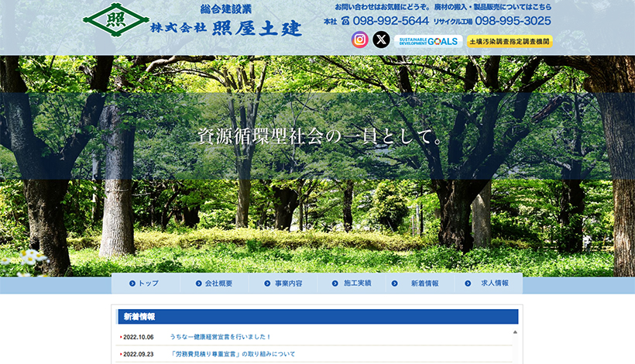
Task: Click the arrow icon beside 会社概要
Action: [x=199, y=283]
